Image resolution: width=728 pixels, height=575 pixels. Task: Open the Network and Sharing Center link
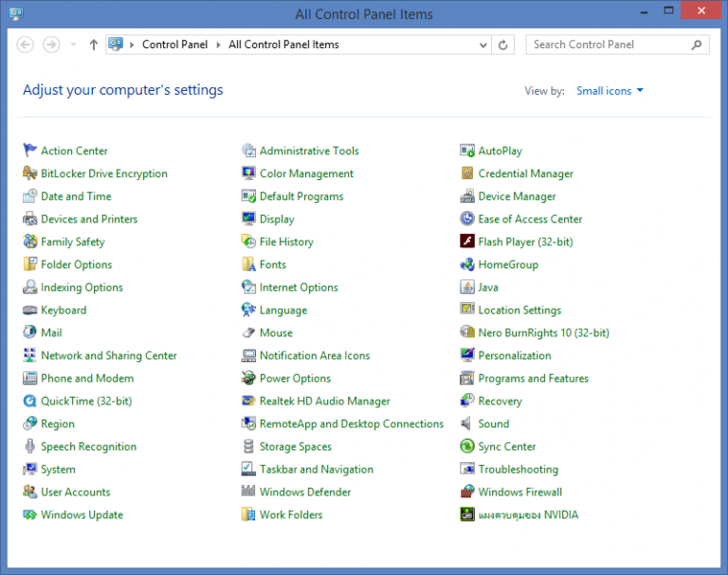tap(108, 355)
